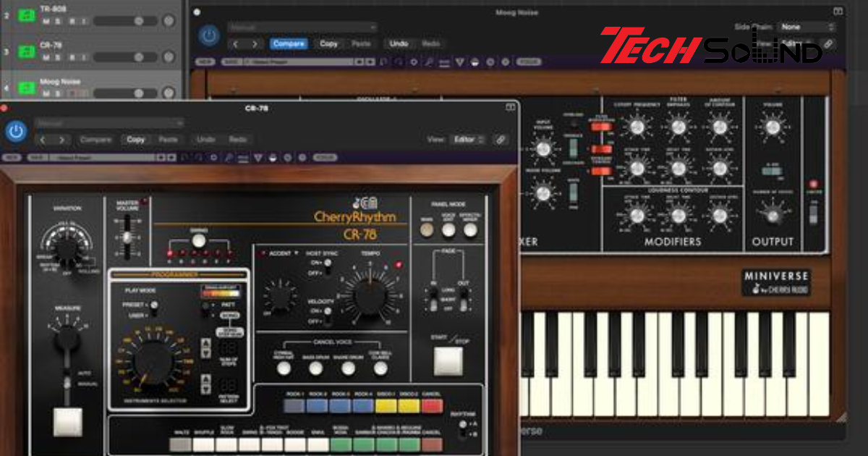Click the Accent knob on CR-78

click(281, 296)
